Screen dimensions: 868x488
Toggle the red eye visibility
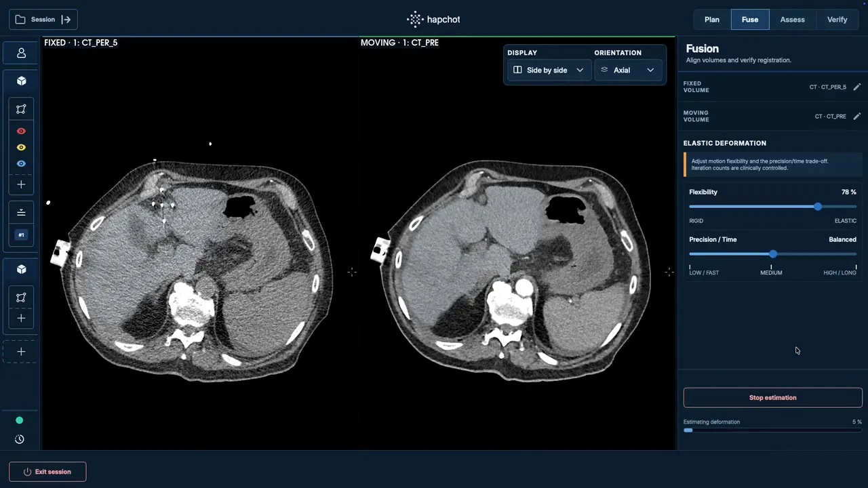pos(21,131)
